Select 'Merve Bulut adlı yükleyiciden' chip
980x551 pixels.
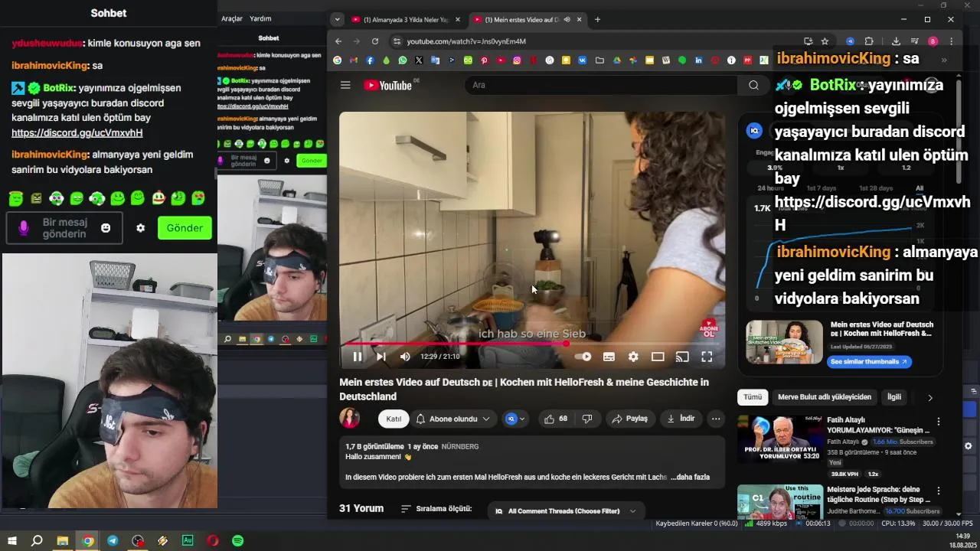[x=825, y=397]
